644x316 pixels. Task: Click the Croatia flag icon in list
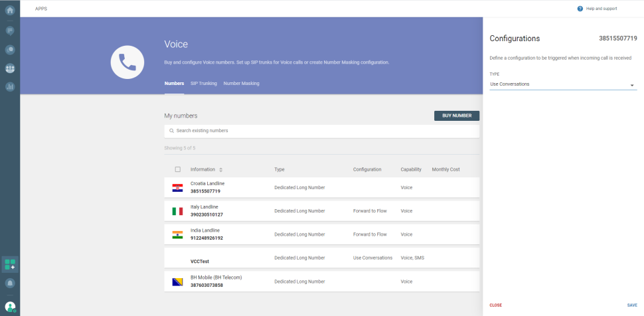pyautogui.click(x=177, y=188)
